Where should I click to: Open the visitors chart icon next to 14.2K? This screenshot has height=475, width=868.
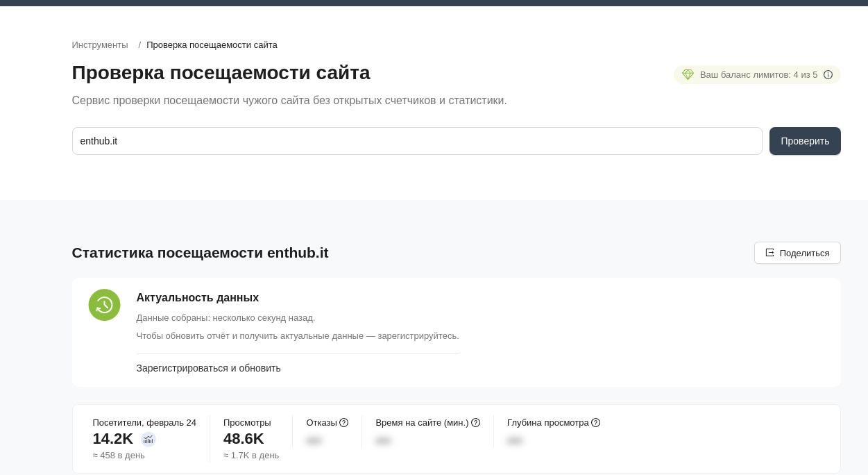click(148, 439)
